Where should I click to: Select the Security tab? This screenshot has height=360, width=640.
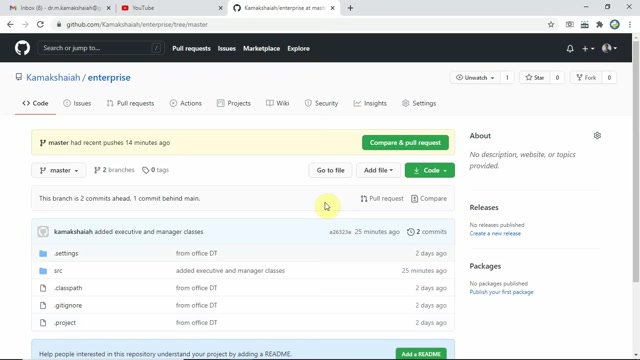321,103
